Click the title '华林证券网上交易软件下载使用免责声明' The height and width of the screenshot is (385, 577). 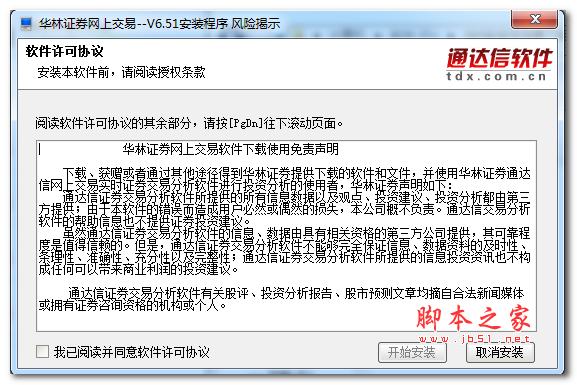coord(230,149)
